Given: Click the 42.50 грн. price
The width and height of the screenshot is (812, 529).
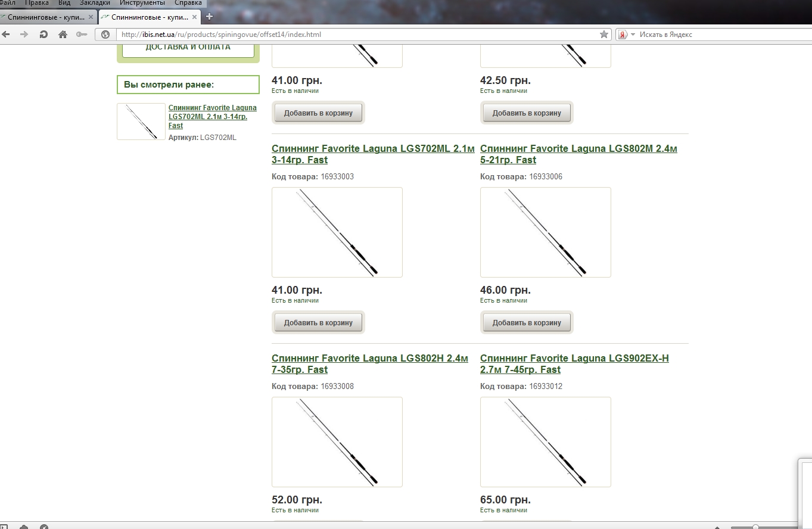Looking at the screenshot, I should (x=505, y=80).
